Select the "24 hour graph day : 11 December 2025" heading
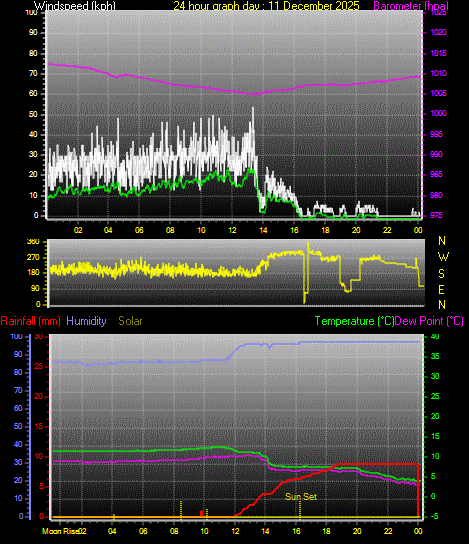469x544 pixels. [266, 6]
